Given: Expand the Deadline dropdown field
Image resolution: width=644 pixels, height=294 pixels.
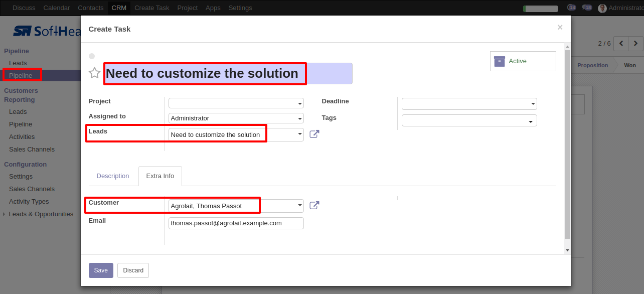Looking at the screenshot, I should 469,104.
